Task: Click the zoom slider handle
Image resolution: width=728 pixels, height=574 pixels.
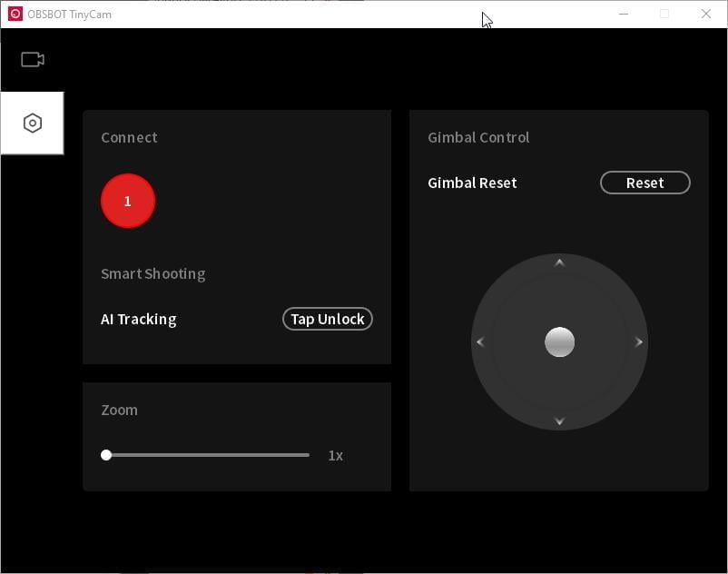Action: click(x=106, y=455)
